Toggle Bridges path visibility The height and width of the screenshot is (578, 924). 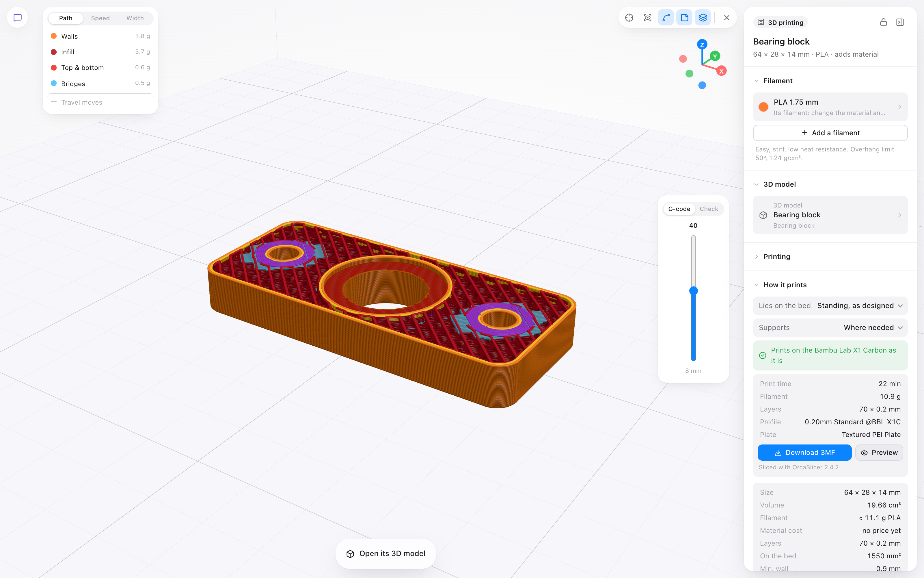click(100, 83)
